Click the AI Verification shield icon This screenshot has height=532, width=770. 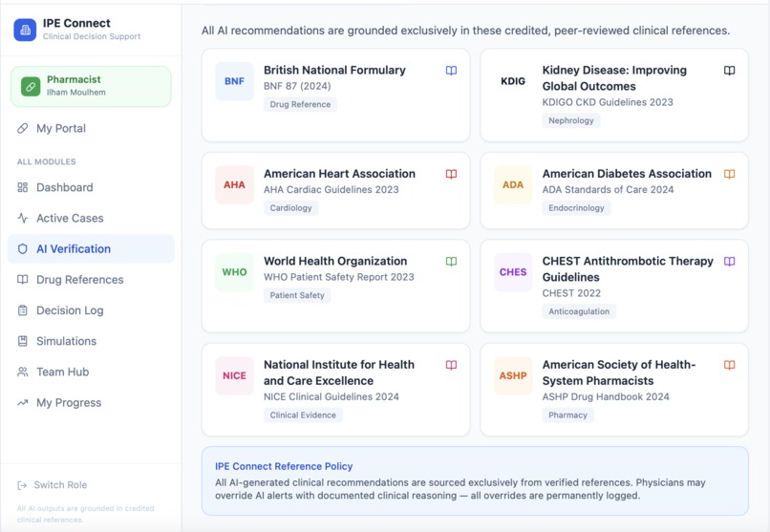pyautogui.click(x=23, y=249)
